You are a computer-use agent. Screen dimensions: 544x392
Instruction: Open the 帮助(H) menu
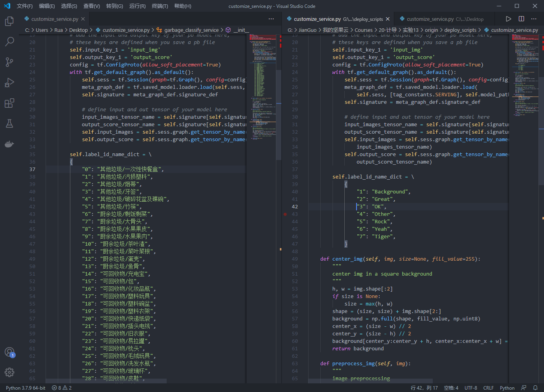(x=182, y=6)
